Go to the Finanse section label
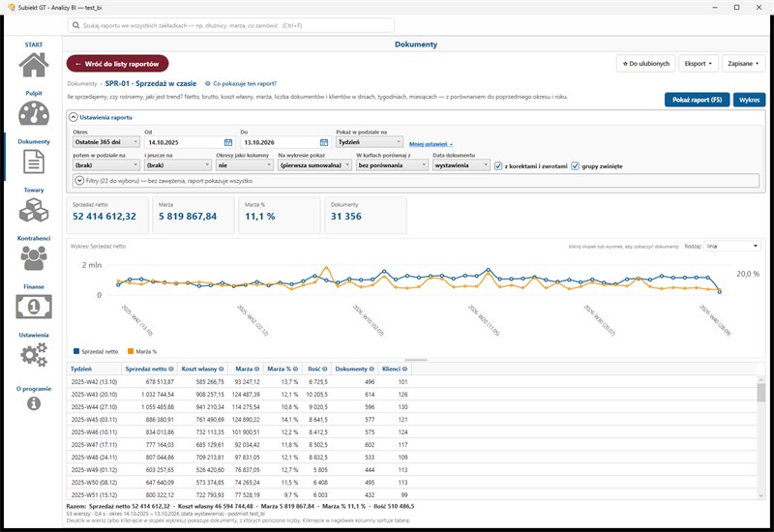The image size is (774, 532). (x=34, y=286)
